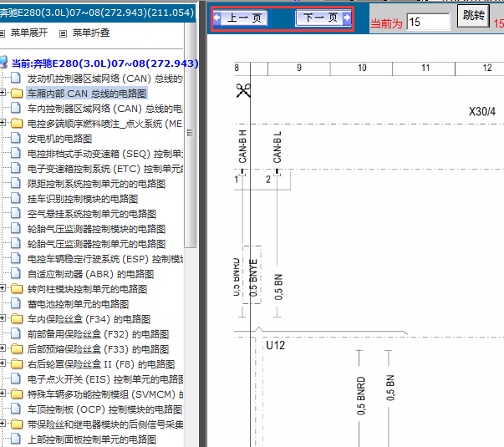The width and height of the screenshot is (504, 447).
Task: Open 电子点火开关 (EIS) 控制单元 diagram
Action: point(104,379)
